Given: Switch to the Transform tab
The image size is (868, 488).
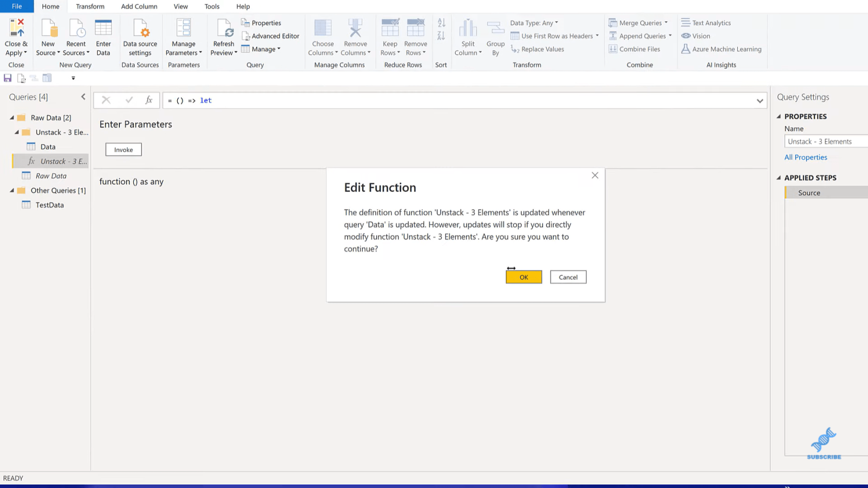Looking at the screenshot, I should [90, 6].
